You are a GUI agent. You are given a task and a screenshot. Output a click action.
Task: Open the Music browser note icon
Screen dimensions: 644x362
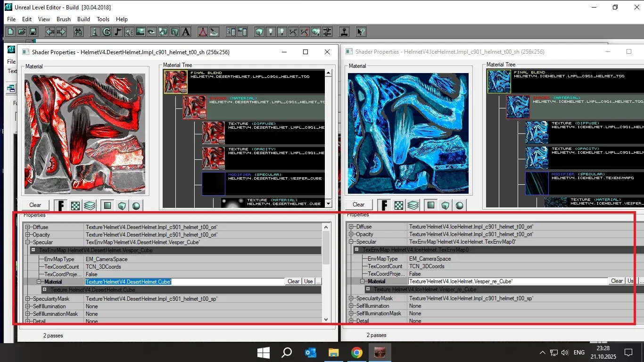[x=117, y=32]
